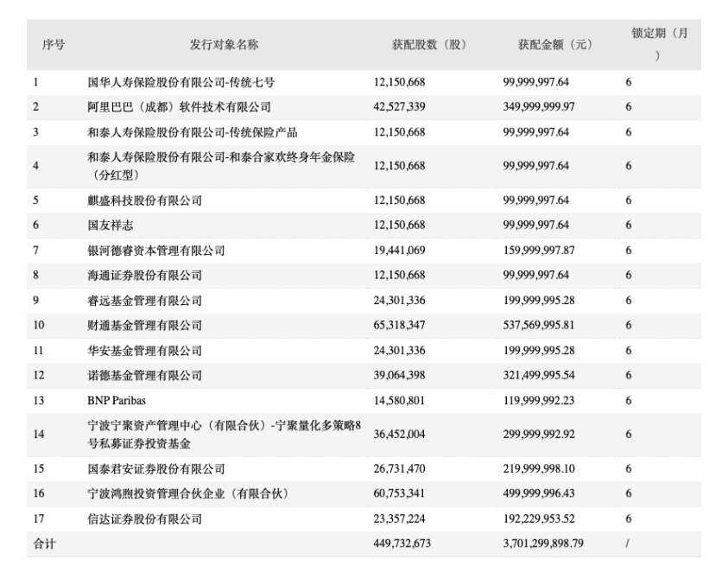This screenshot has width=728, height=566.
Task: Click the share count in the 华安基金管理有限公司 row
Action: (x=399, y=350)
